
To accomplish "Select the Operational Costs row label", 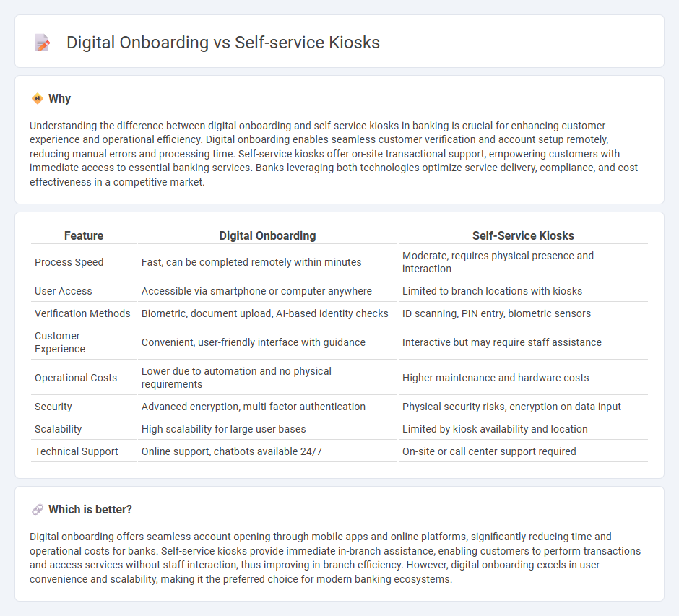I will pyautogui.click(x=76, y=378).
